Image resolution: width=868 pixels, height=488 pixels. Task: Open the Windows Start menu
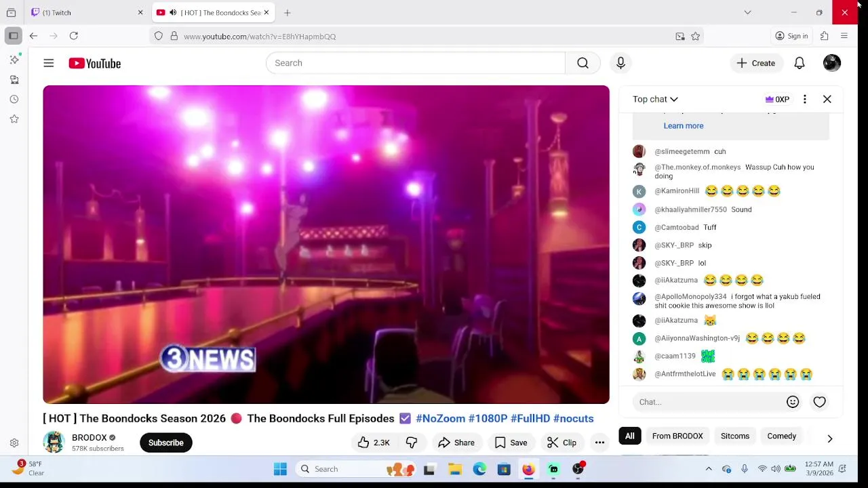click(x=280, y=469)
